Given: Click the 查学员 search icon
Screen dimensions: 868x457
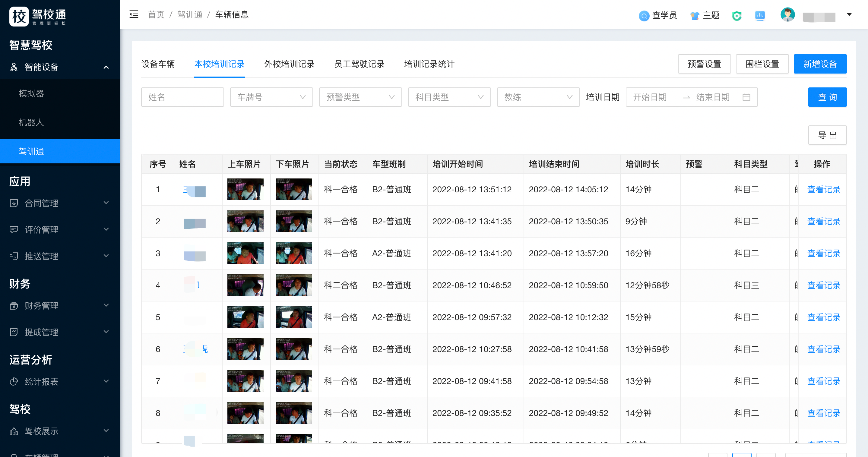Looking at the screenshot, I should tap(644, 15).
